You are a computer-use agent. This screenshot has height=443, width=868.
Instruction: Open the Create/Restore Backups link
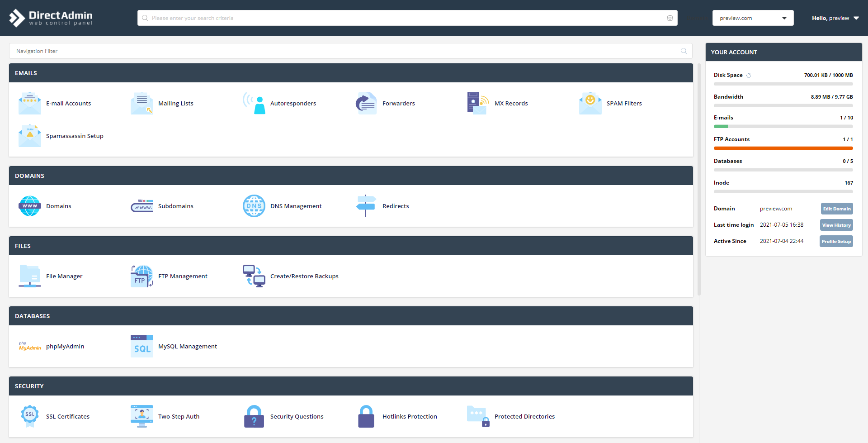[304, 276]
